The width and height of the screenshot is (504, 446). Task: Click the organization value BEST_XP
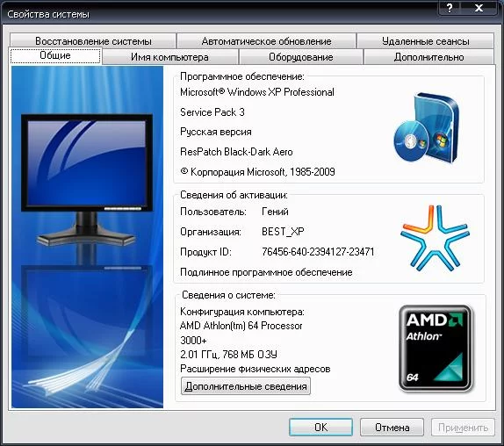pyautogui.click(x=283, y=232)
